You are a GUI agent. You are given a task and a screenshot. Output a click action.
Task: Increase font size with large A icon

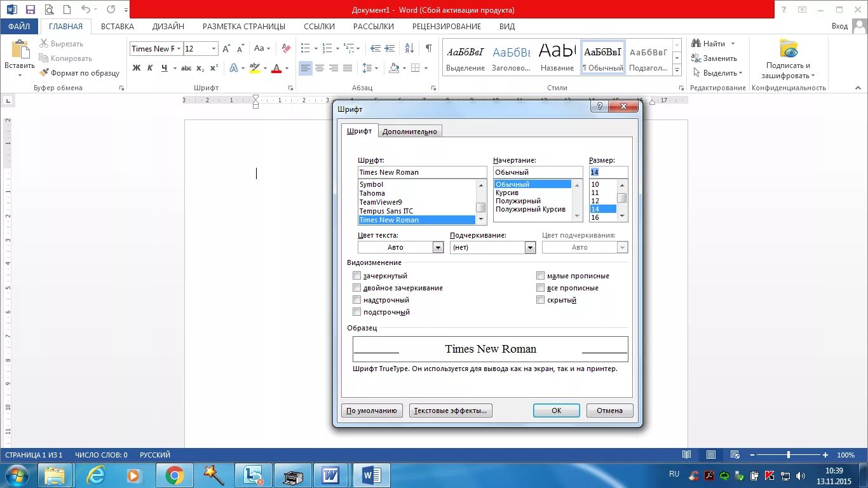coord(226,48)
